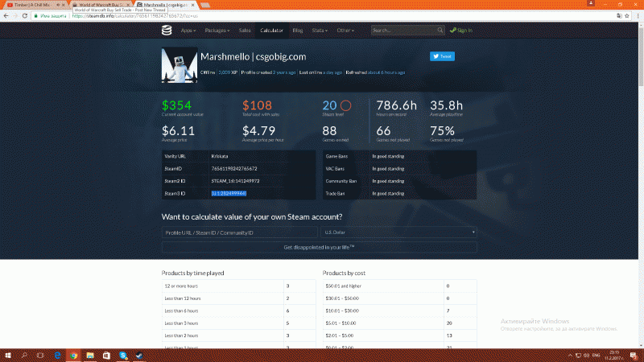Open the Marshmello | csgobig.com profile name
Screen dimensions: 644x362
pyautogui.click(x=253, y=56)
